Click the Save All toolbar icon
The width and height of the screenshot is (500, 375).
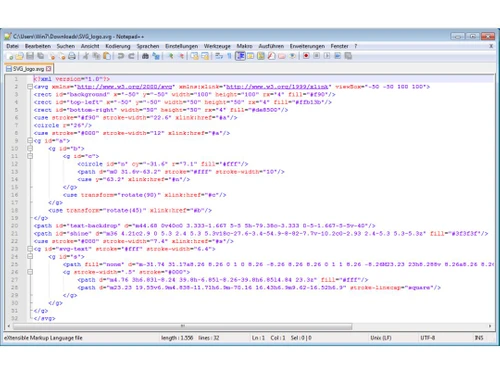coord(41,56)
